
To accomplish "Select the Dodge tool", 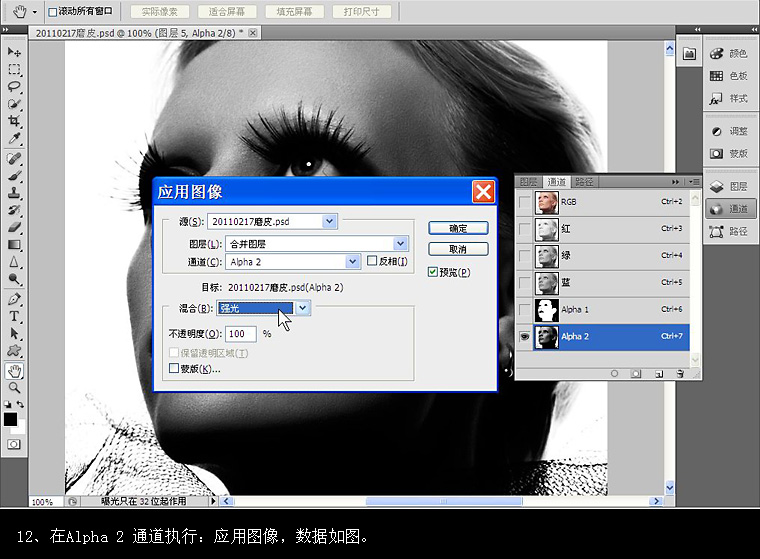I will click(14, 279).
